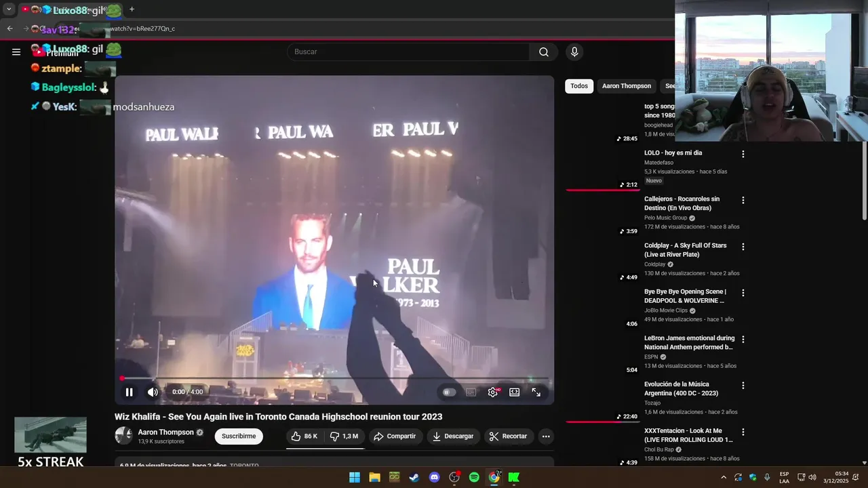Open Kick app from taskbar
This screenshot has height=488, width=868.
tap(514, 477)
